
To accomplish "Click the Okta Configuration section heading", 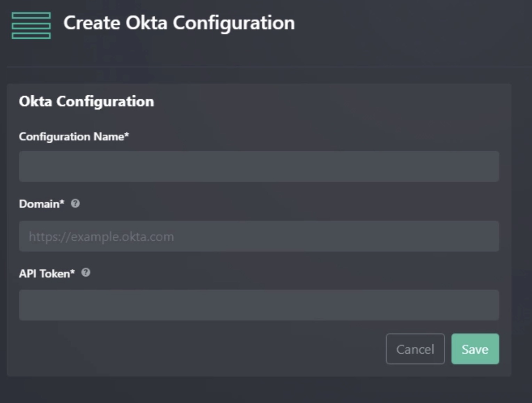I will pos(86,101).
